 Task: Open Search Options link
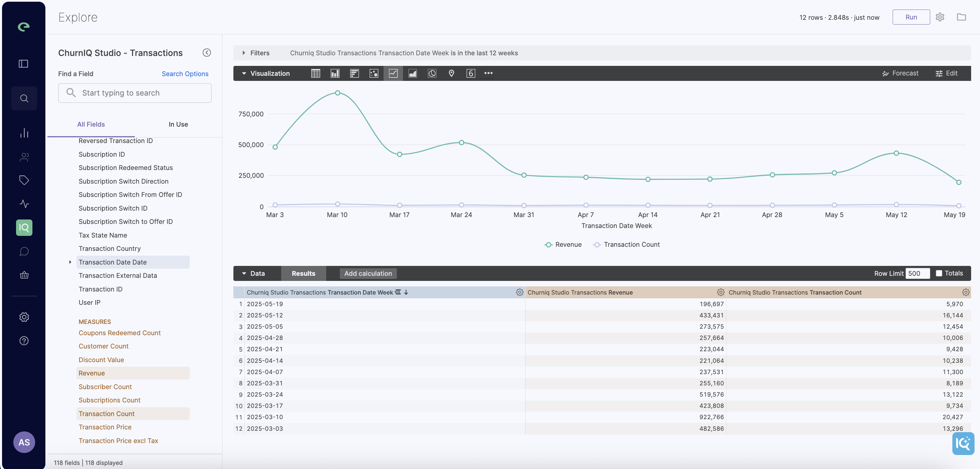pos(185,73)
